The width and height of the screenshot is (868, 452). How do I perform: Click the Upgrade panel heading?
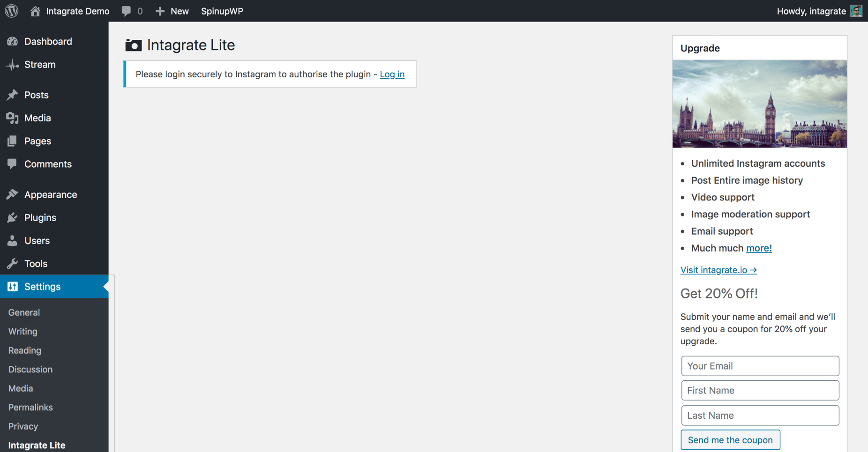(700, 48)
